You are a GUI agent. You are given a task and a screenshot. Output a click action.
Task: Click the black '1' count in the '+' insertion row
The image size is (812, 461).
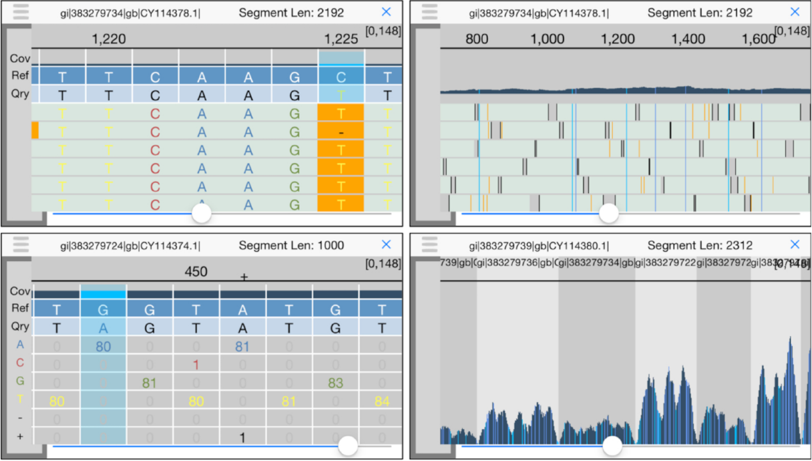(242, 438)
